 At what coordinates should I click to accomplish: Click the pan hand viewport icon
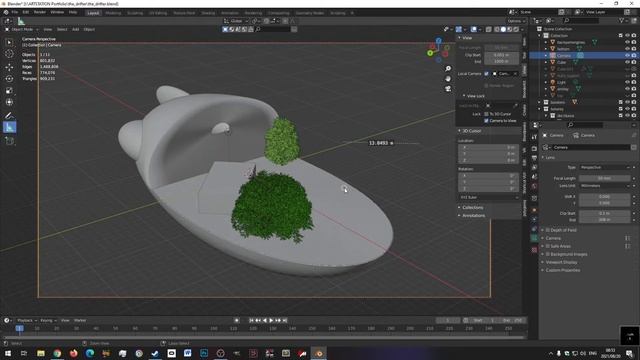tap(448, 78)
